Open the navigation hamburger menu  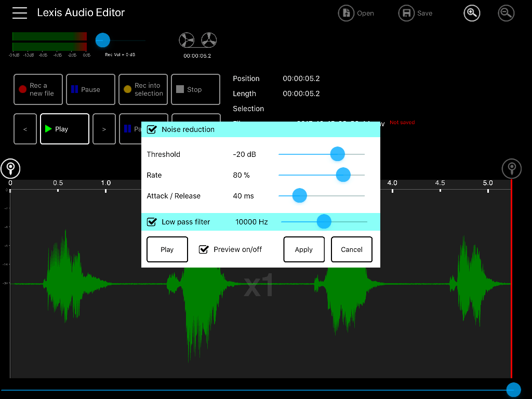pyautogui.click(x=19, y=12)
